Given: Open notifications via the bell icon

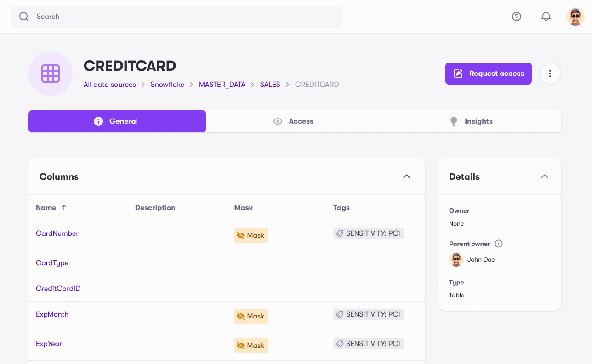Looking at the screenshot, I should [x=546, y=16].
